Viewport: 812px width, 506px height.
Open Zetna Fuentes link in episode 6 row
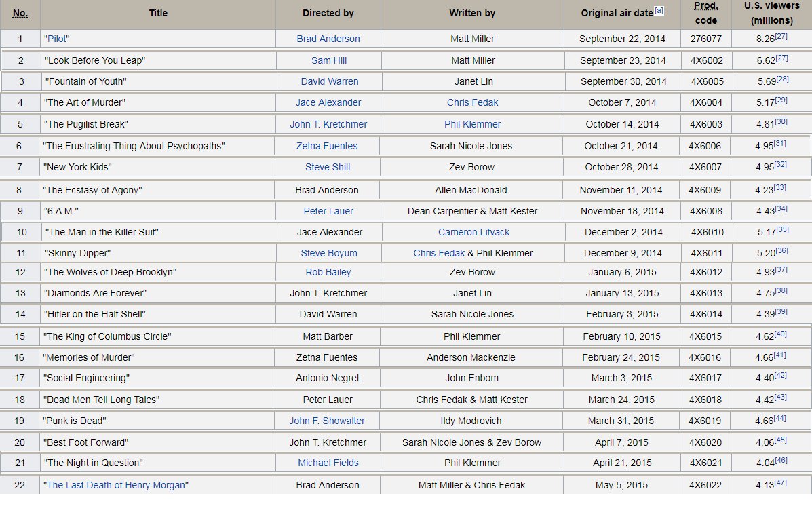(x=327, y=147)
